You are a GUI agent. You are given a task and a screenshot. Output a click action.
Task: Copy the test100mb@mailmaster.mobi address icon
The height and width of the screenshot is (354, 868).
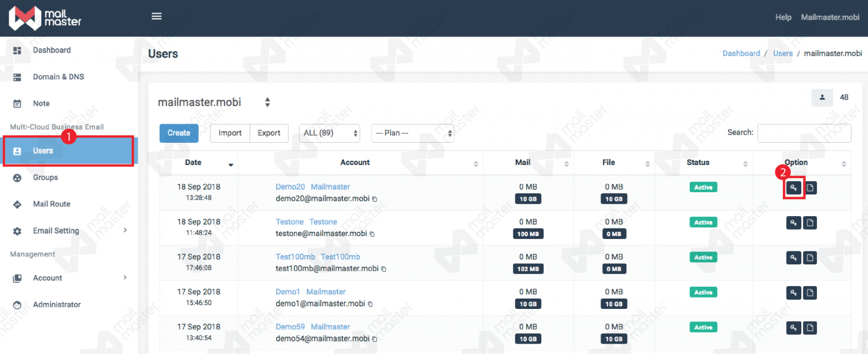coord(384,269)
